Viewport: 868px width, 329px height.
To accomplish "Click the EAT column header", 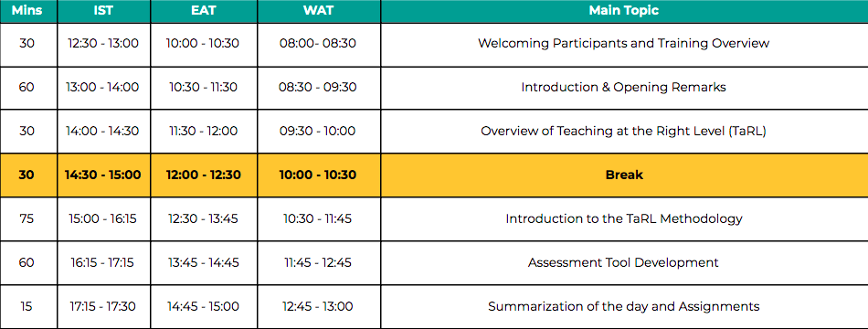I will [204, 11].
